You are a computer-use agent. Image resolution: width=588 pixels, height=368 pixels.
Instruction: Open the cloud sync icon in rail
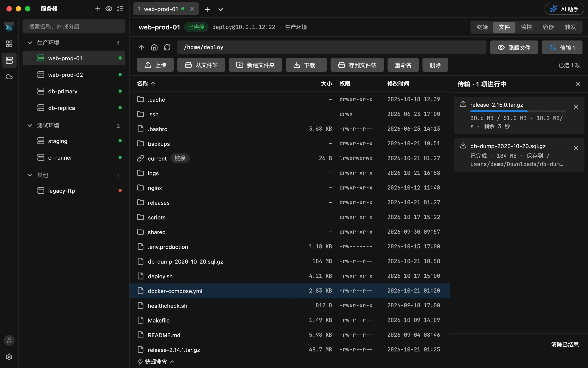click(x=9, y=77)
